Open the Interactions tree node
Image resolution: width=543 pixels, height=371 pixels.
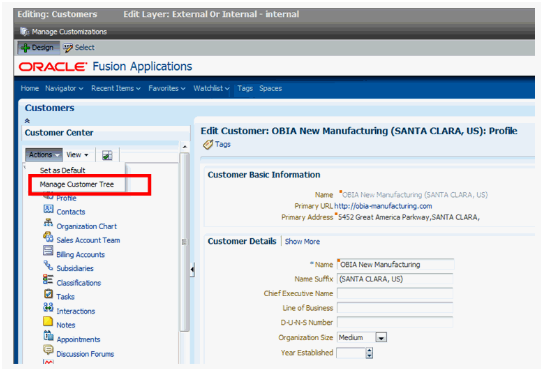pos(75,311)
